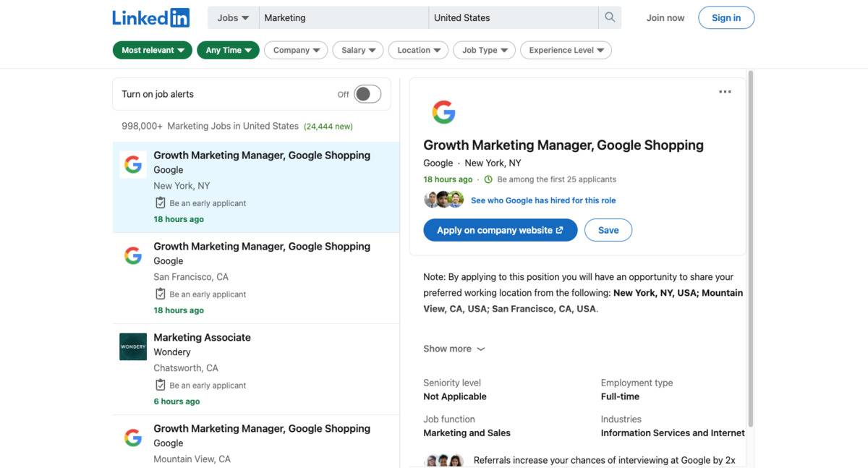Click the Marketing keyword search field
Viewport: 868px width, 468px height.
point(344,17)
